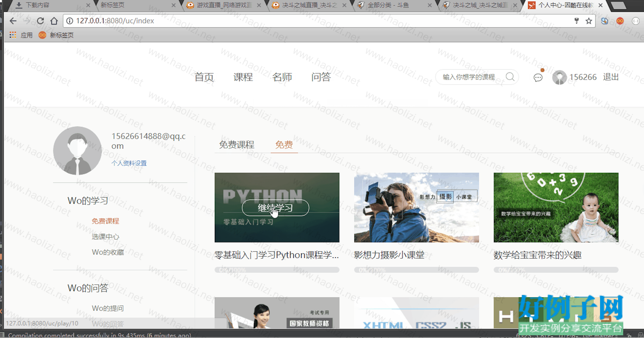Viewport: 644px width, 338px height.
Task: Click the search magnifier icon
Action: [510, 77]
